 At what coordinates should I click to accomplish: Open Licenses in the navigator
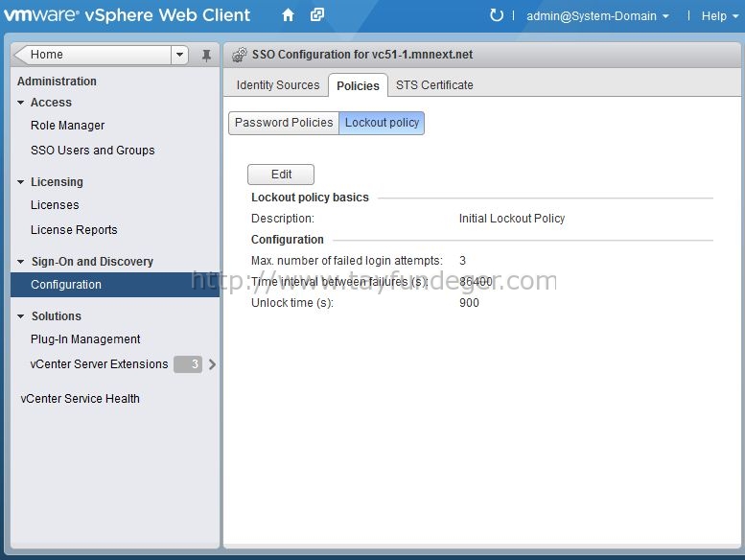tap(55, 204)
